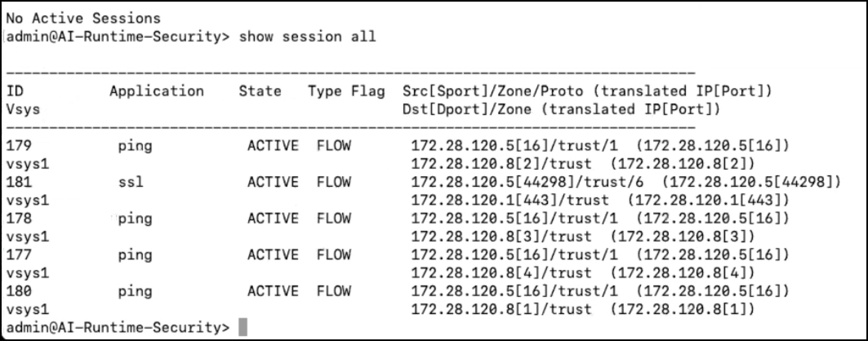Click the 'Vsys' header label

tap(23, 109)
